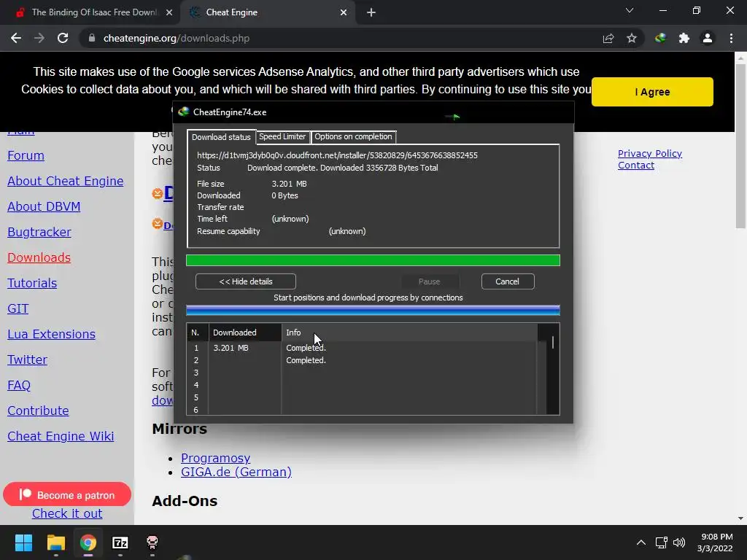Go back with the browser back arrow

(x=16, y=38)
